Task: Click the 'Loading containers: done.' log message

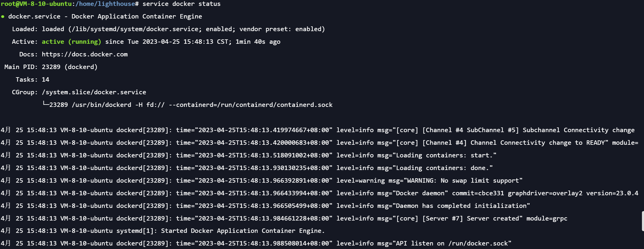Action: point(444,168)
